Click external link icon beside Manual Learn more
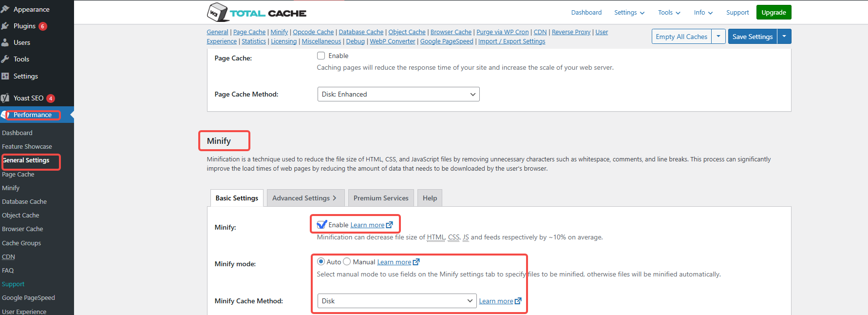The height and width of the screenshot is (315, 868). tap(416, 262)
